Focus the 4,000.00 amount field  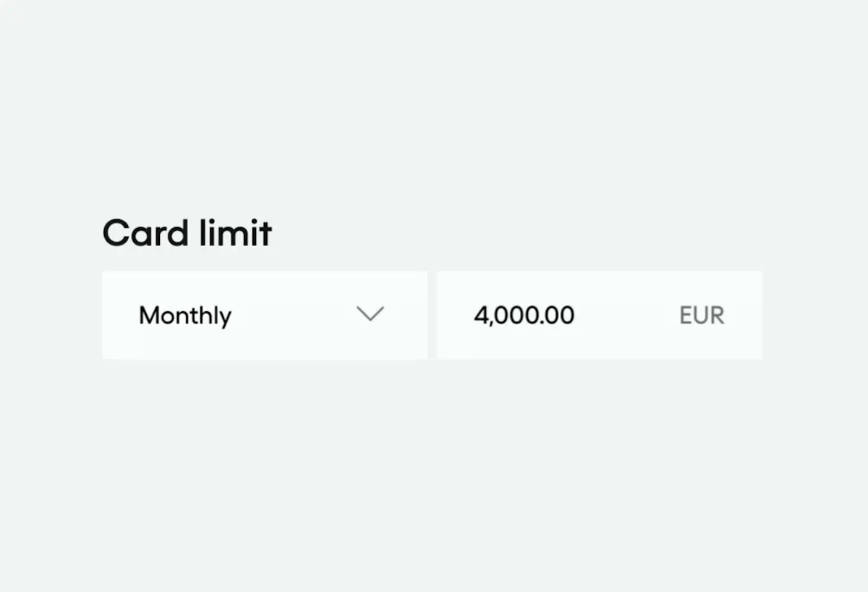600,315
